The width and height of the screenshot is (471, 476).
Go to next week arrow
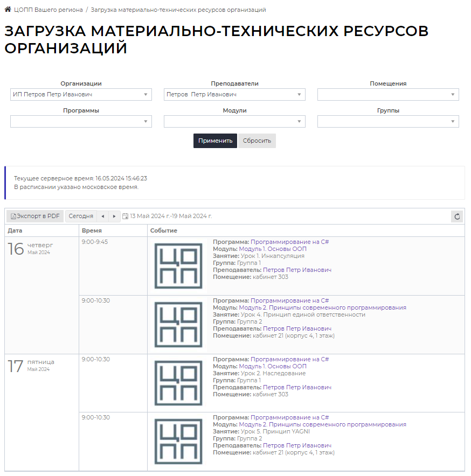(x=114, y=216)
